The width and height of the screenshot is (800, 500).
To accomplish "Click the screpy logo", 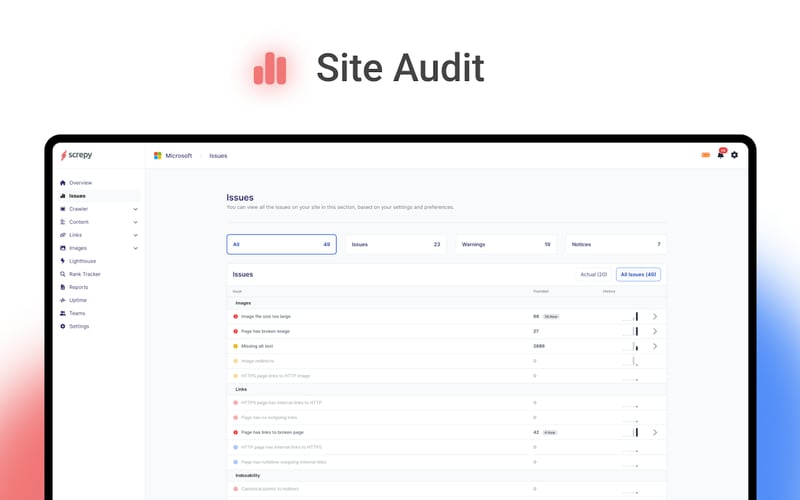I will pyautogui.click(x=76, y=155).
